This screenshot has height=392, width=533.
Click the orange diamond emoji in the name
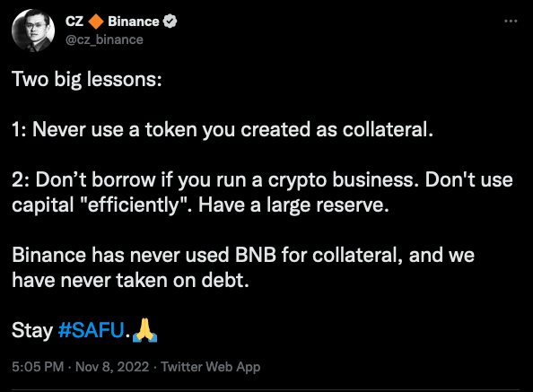tap(96, 22)
